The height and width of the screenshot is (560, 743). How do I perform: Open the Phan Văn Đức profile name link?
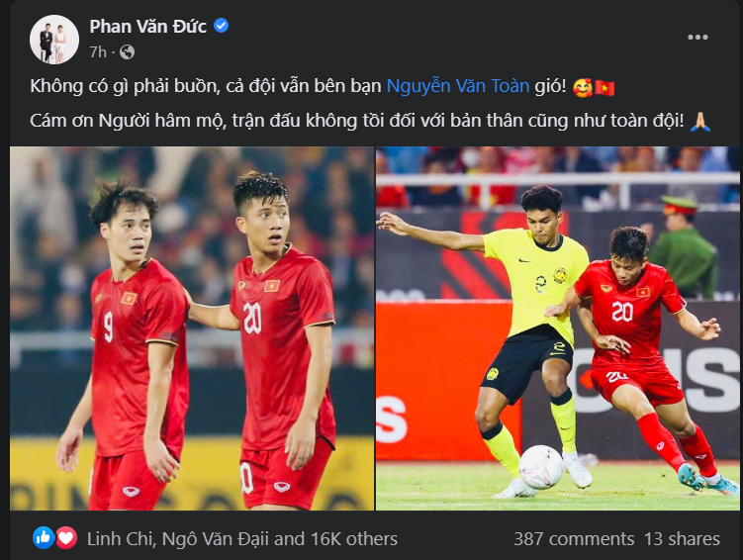147,26
